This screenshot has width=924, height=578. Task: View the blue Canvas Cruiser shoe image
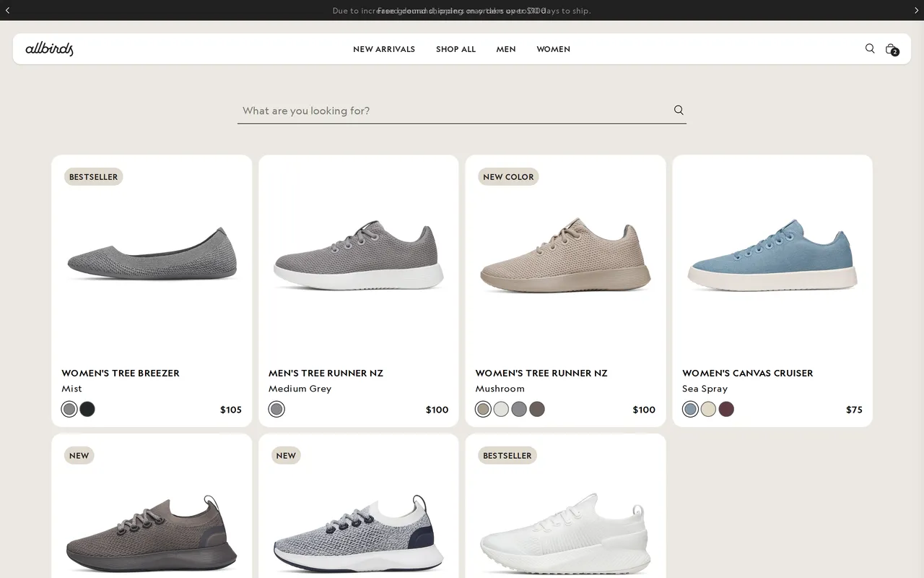click(x=772, y=254)
